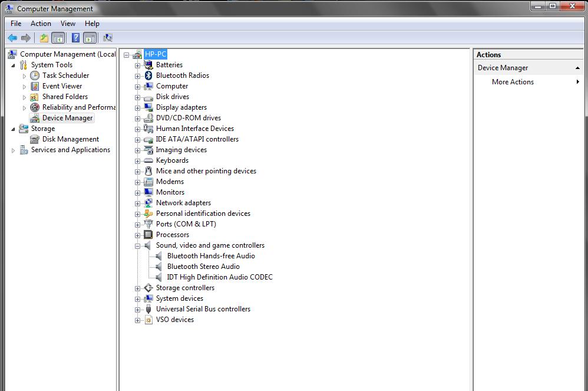Click the Network adapters icon
The image size is (588, 391).
(148, 203)
